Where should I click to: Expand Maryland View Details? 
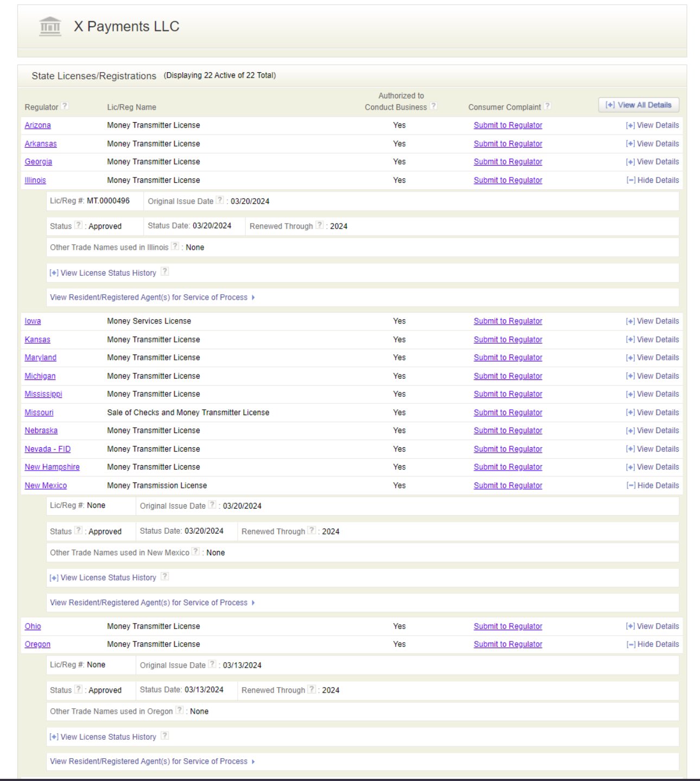[652, 358]
